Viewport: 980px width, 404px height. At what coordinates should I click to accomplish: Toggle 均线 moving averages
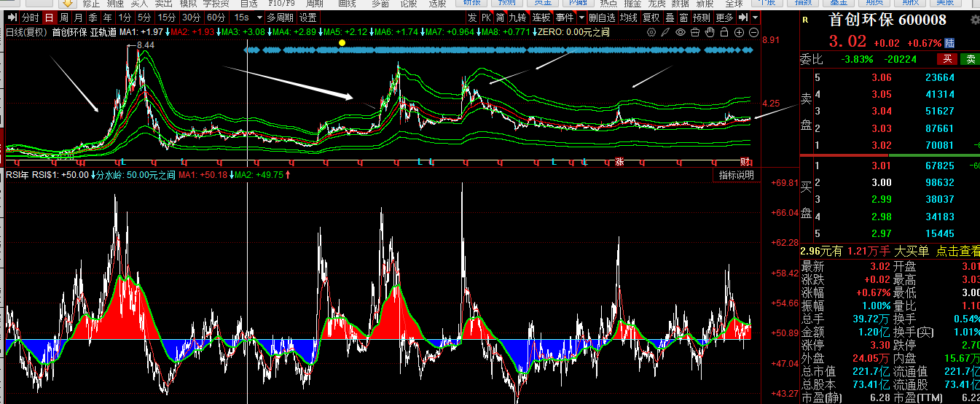pos(629,17)
